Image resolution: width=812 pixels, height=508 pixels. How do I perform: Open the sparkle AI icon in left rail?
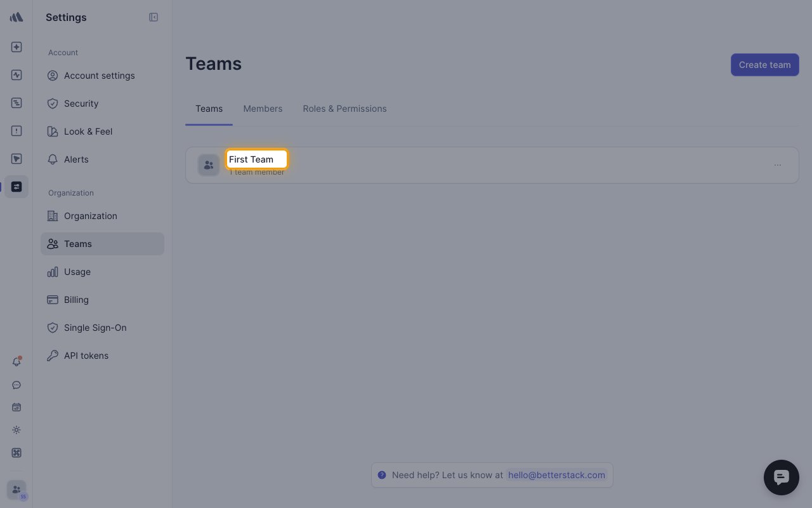[x=16, y=47]
